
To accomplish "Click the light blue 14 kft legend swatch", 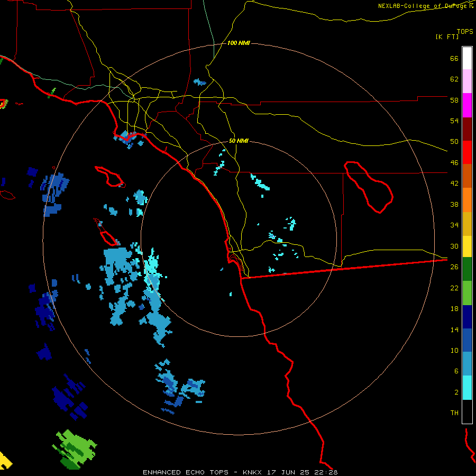I will pyautogui.click(x=467, y=364).
